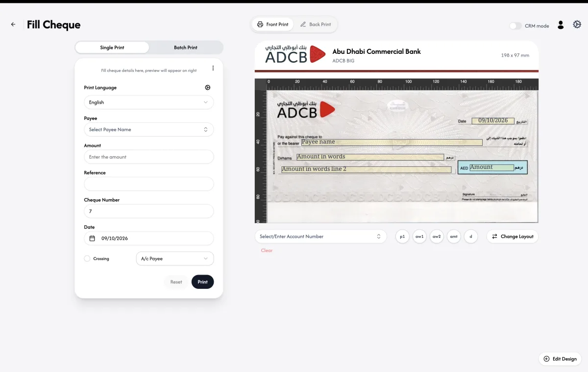Viewport: 588px width, 372px height.
Task: Click the aw2 field chip
Action: [x=437, y=236]
